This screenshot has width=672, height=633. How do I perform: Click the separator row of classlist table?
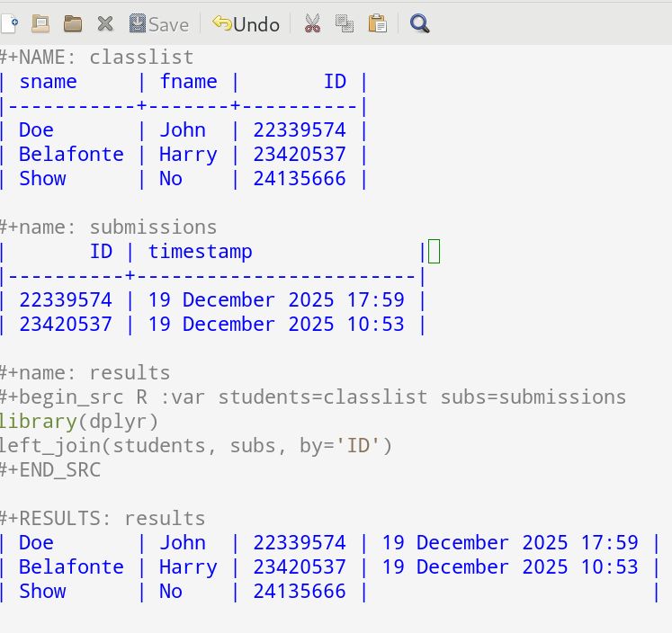click(x=184, y=106)
